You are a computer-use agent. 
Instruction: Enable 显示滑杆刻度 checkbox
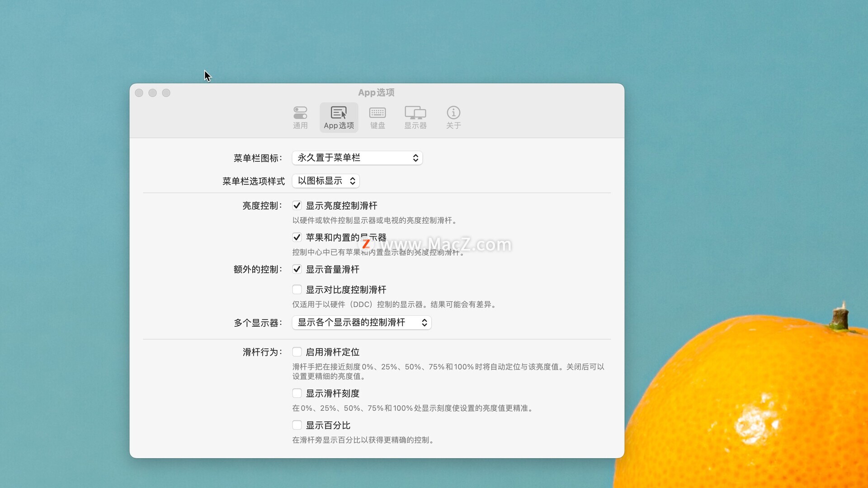pyautogui.click(x=297, y=394)
